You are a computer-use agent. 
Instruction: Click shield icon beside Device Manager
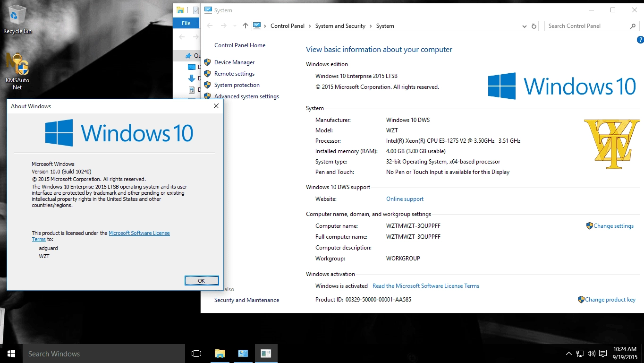(x=207, y=62)
